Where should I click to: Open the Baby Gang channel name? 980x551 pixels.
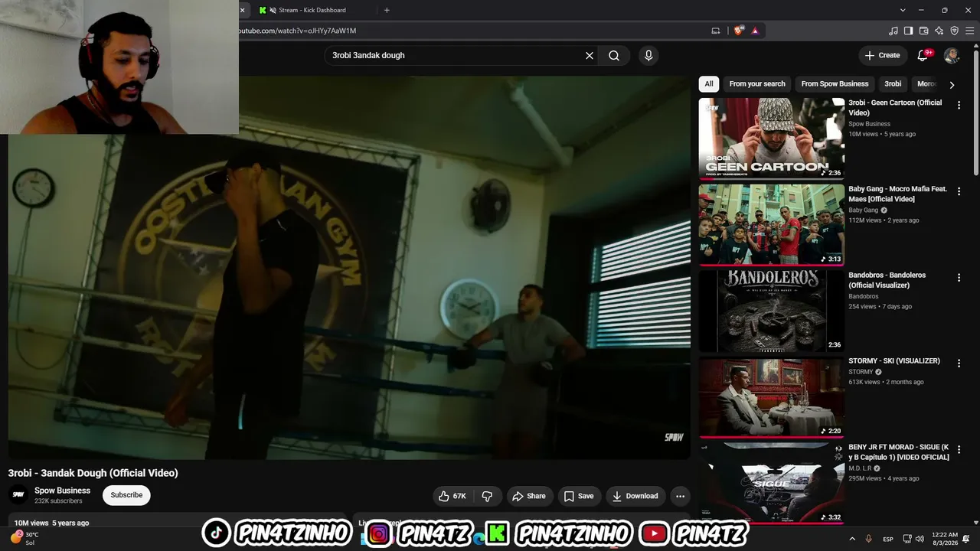tap(863, 210)
